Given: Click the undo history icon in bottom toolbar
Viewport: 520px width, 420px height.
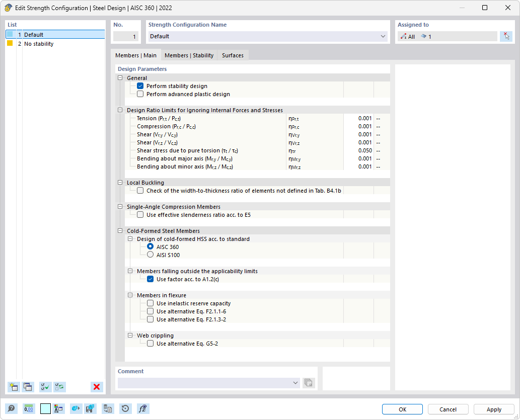Looking at the screenshot, I should 125,408.
